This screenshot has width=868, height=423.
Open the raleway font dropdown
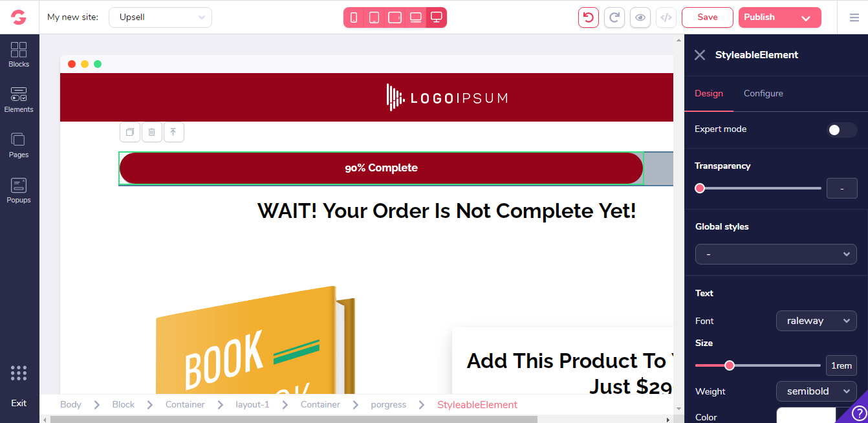pos(816,321)
